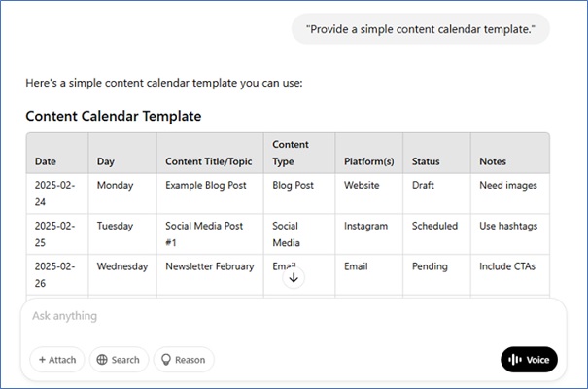
Task: Toggle the Search globe option
Action: point(119,360)
